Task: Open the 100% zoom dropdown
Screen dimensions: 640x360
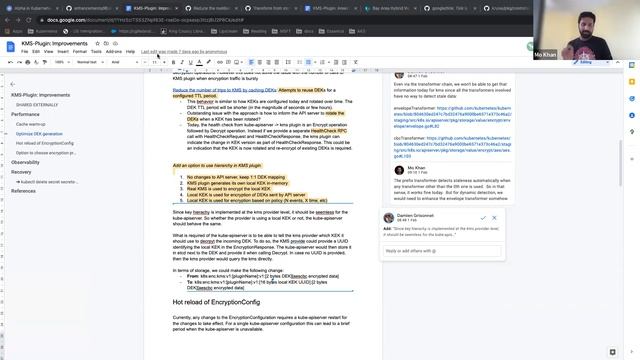Action: (x=62, y=62)
